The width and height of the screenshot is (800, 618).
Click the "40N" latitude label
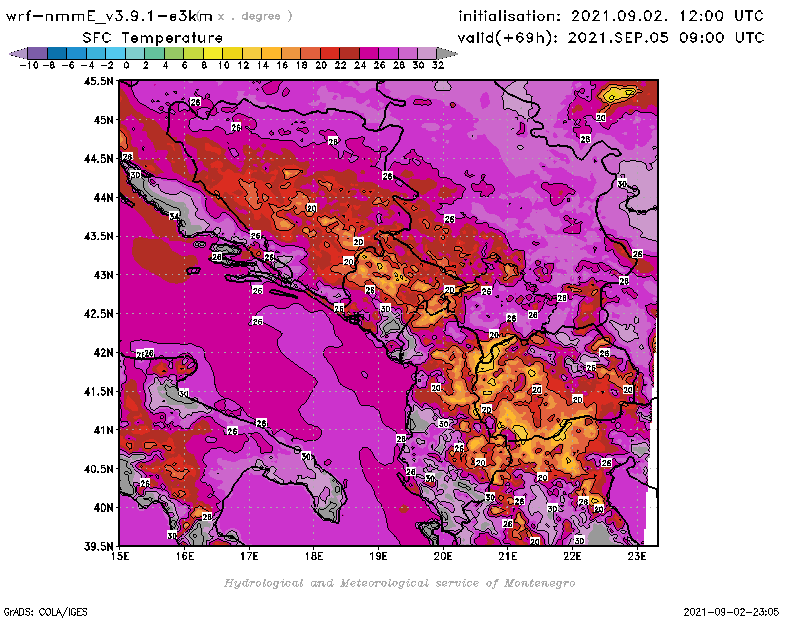click(x=103, y=508)
